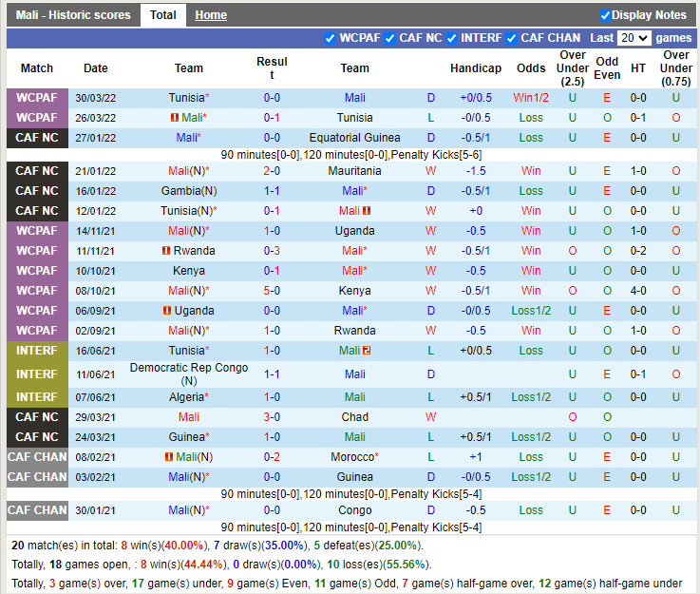The height and width of the screenshot is (594, 700).
Task: Click red card icon before Mali(N) versus Morocco
Action: 168,457
